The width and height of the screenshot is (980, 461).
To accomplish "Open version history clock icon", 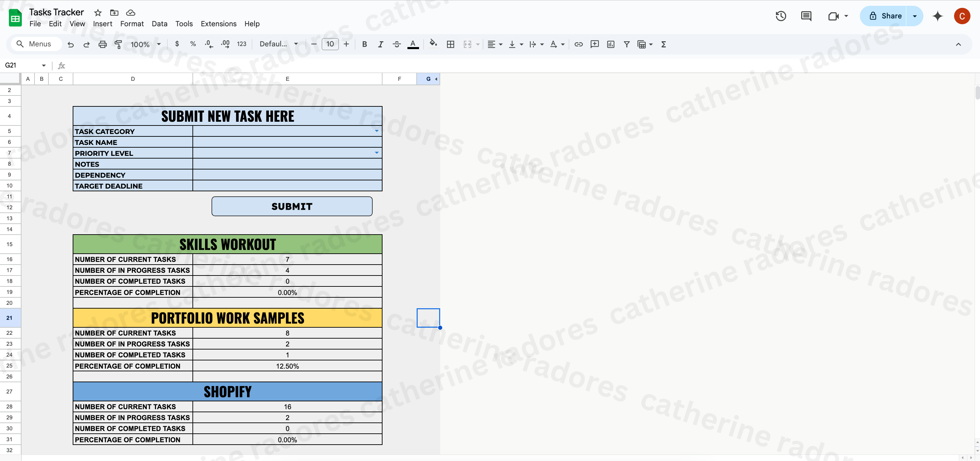I will click(781, 16).
